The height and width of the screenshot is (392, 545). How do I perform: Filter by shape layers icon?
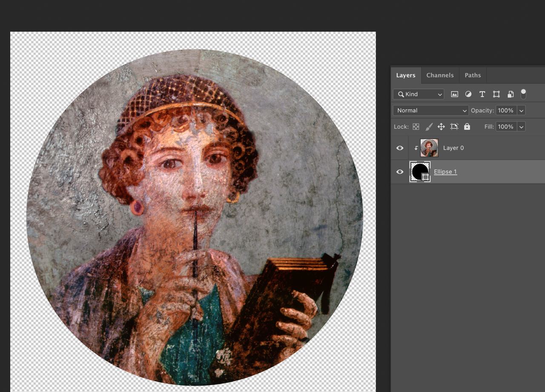pyautogui.click(x=496, y=94)
